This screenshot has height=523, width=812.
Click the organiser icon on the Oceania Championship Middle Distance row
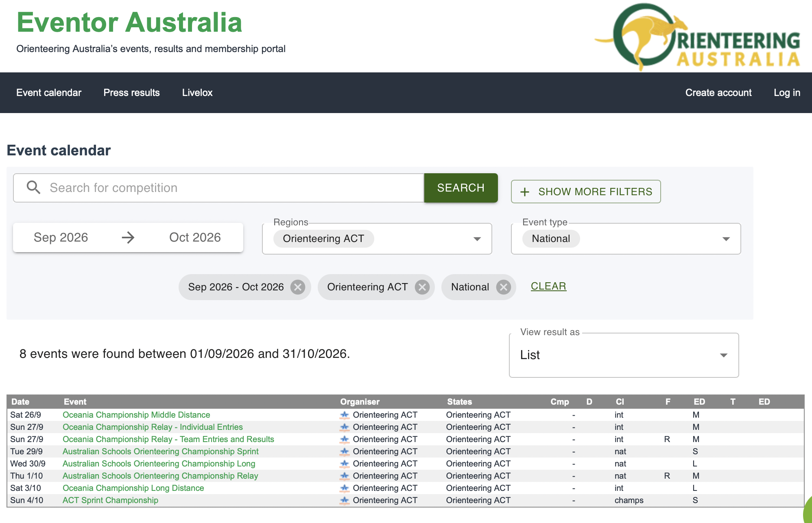pyautogui.click(x=345, y=415)
